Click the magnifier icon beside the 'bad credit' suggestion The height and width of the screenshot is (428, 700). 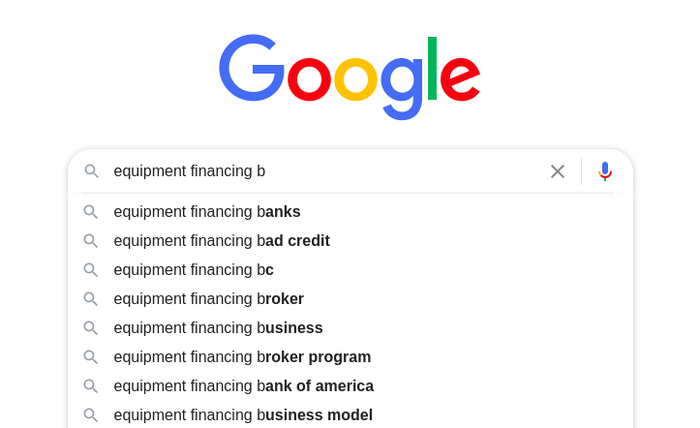coord(91,241)
